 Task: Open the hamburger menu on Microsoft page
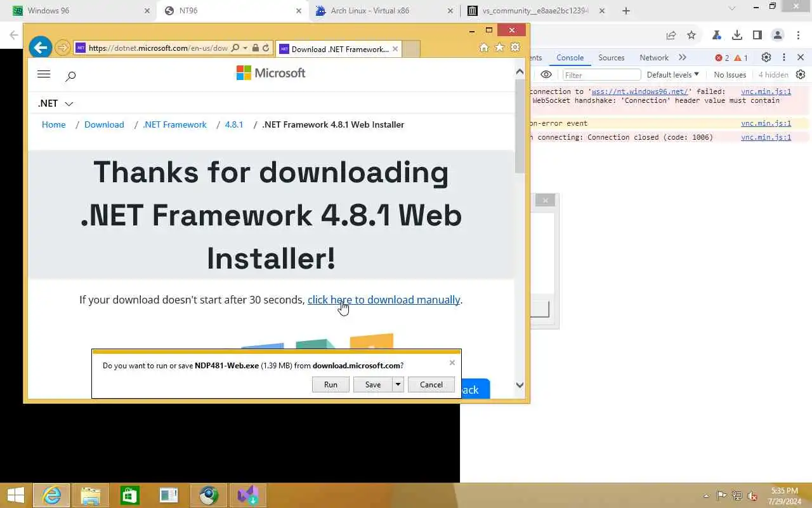[44, 74]
